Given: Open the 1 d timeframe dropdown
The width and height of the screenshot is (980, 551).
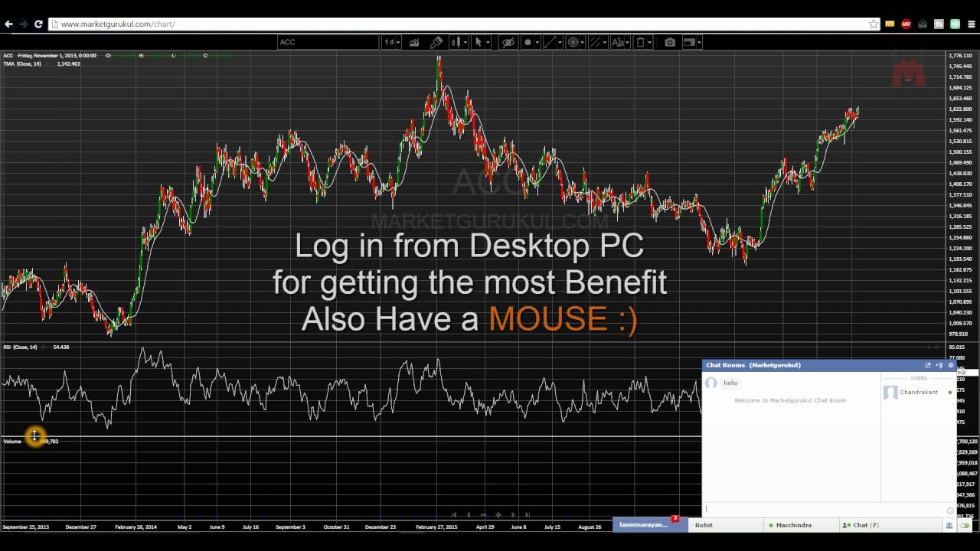Looking at the screenshot, I should pyautogui.click(x=390, y=42).
